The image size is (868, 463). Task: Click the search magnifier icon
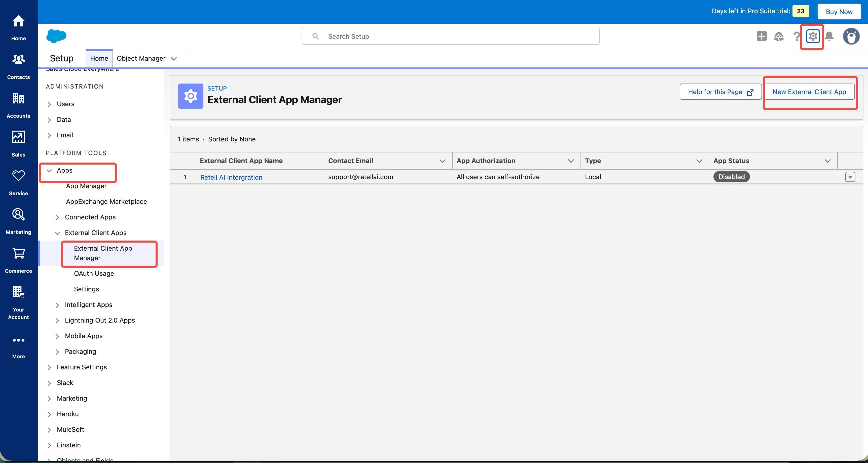[315, 36]
